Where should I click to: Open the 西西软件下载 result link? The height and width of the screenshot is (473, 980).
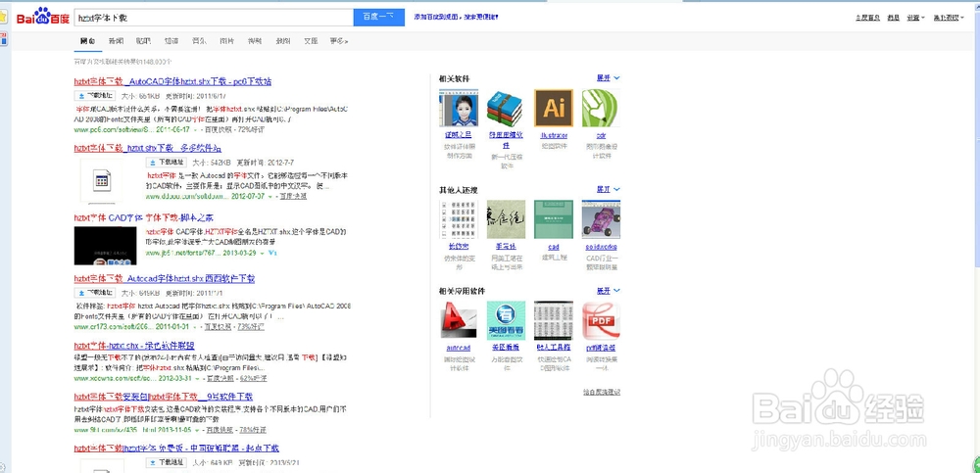coord(164,279)
